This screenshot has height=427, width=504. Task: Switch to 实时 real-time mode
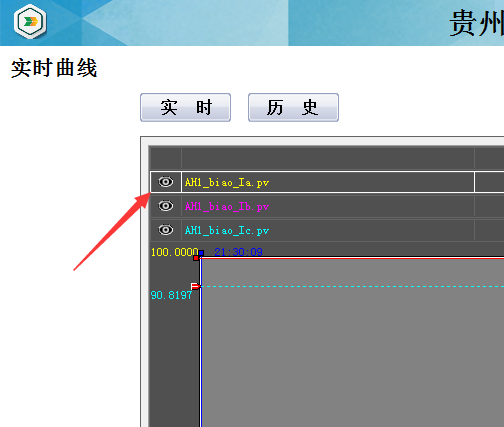pyautogui.click(x=185, y=107)
